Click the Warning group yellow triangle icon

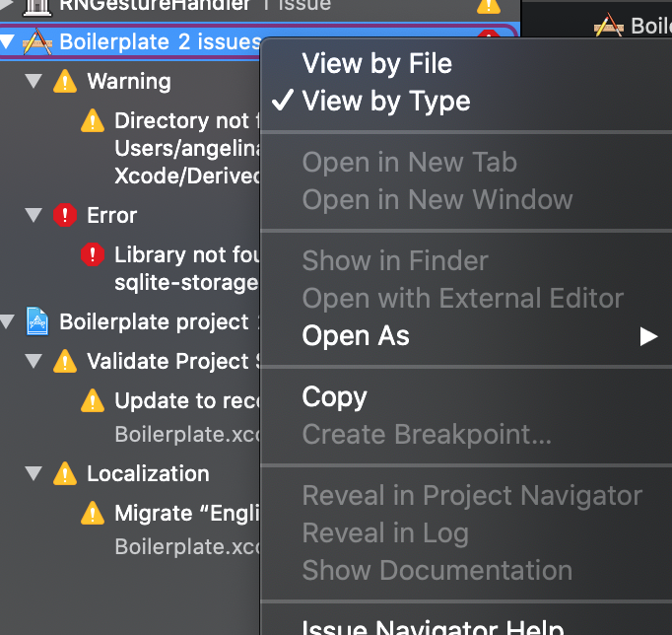click(65, 81)
